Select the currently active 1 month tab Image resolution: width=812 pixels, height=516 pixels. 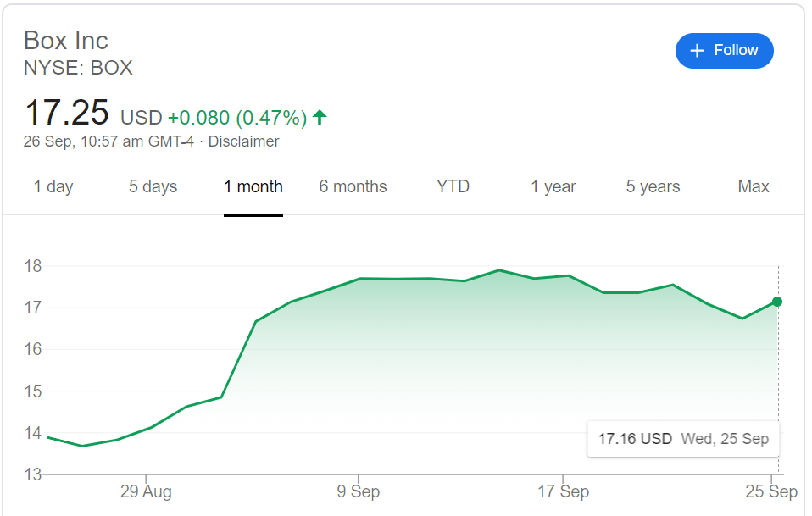(x=253, y=186)
